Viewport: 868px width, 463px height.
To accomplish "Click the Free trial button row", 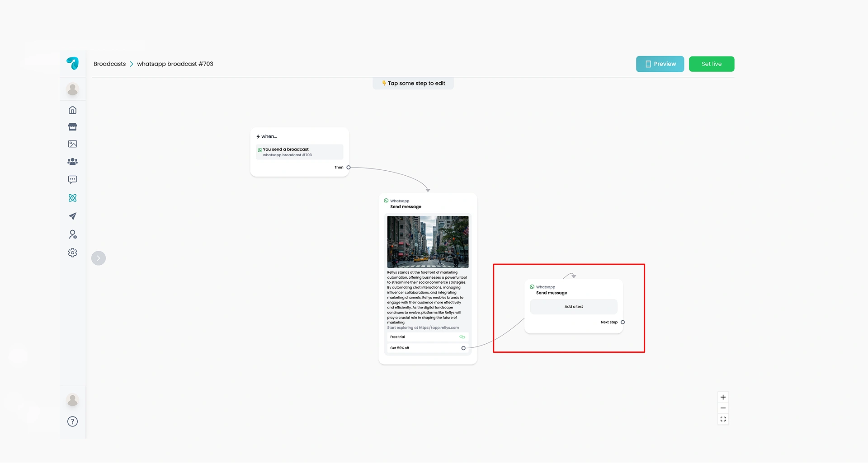I will coord(428,337).
